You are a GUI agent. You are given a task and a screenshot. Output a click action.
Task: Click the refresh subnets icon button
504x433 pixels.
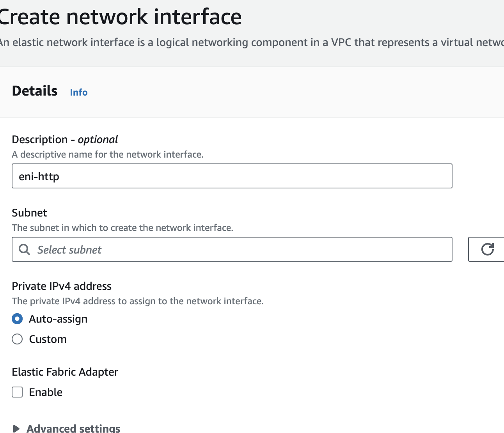pyautogui.click(x=487, y=249)
